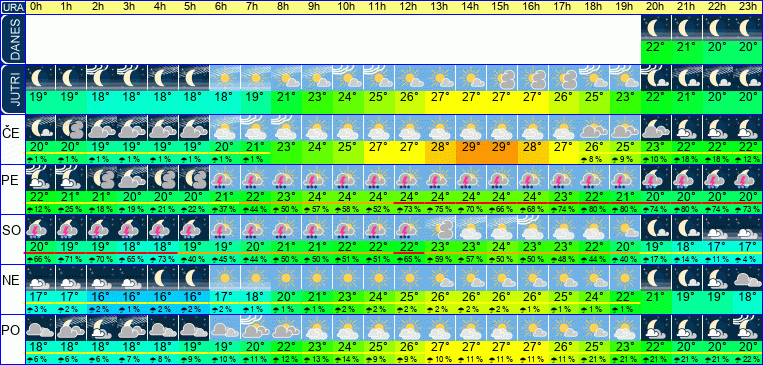Select PO 23h windy night icon

click(748, 328)
